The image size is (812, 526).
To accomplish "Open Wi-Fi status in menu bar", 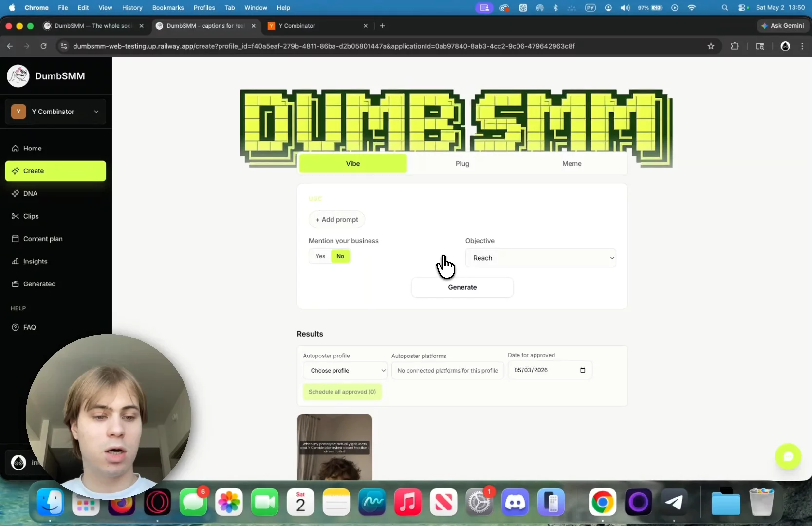I will [x=691, y=8].
